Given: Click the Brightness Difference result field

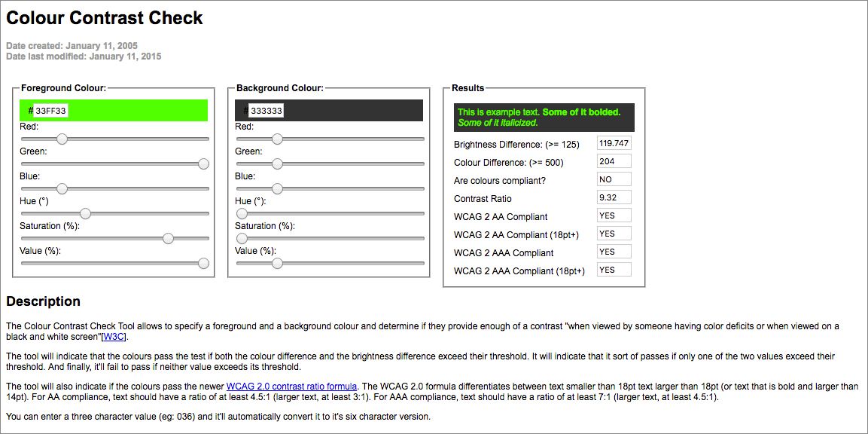Looking at the screenshot, I should click(614, 144).
